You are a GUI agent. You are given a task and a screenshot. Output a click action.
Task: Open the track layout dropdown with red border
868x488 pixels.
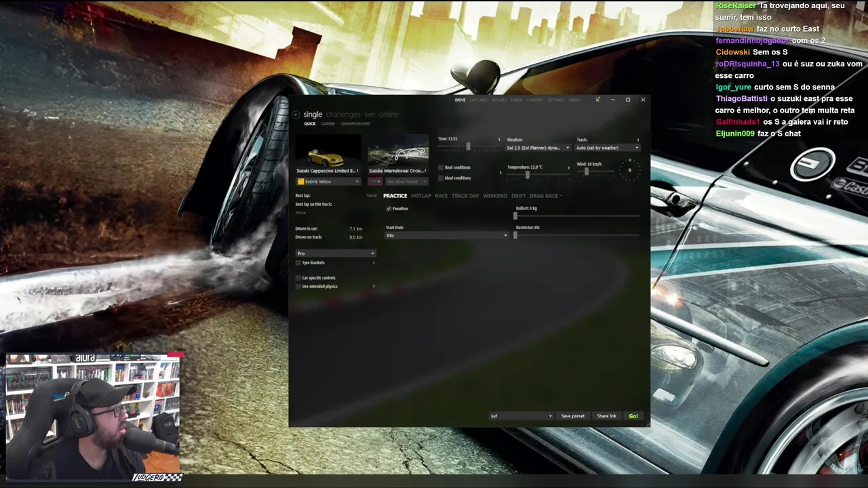(375, 182)
